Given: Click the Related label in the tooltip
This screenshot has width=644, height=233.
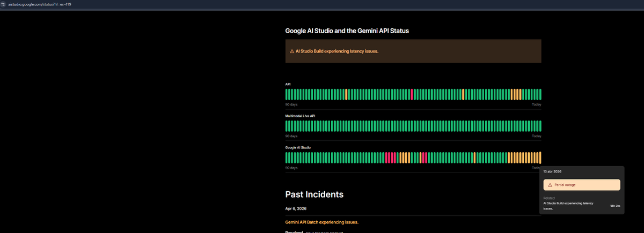Looking at the screenshot, I should tap(548, 198).
